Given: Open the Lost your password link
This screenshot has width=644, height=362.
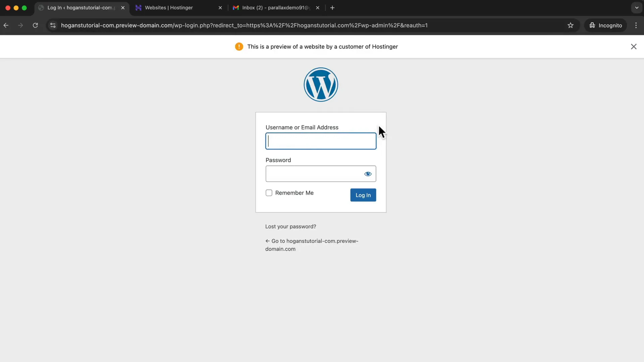Looking at the screenshot, I should coord(290,227).
